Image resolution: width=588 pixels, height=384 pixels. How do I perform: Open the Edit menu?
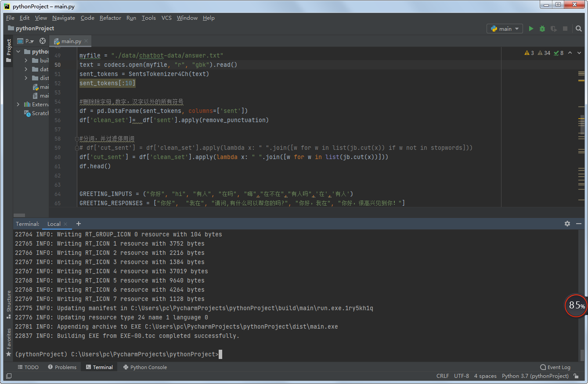tap(25, 18)
